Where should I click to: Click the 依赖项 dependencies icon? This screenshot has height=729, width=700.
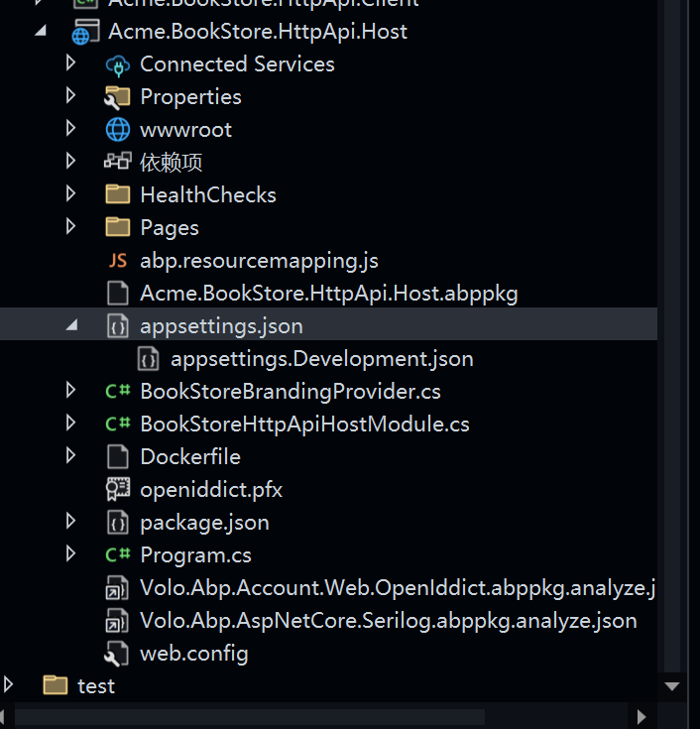[x=118, y=163]
